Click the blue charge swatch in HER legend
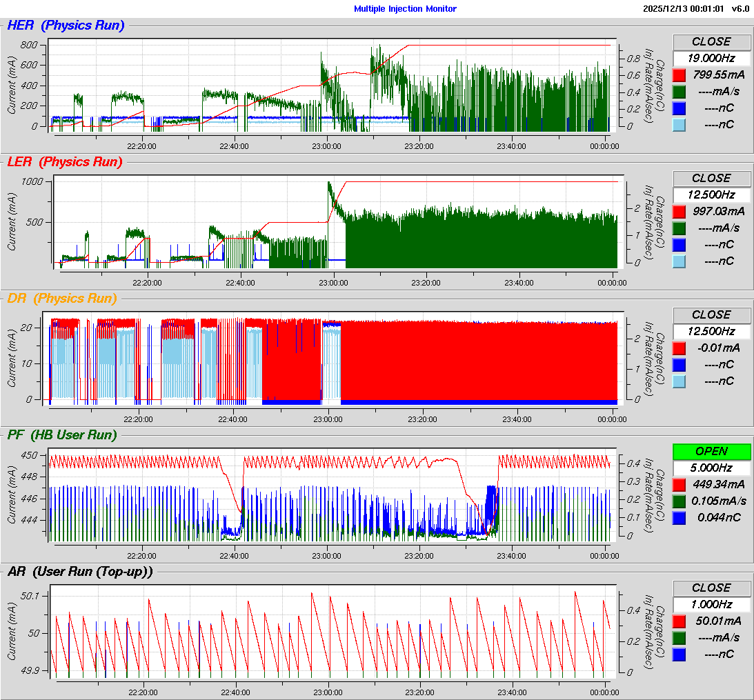Image resolution: width=754 pixels, height=700 pixels. [679, 108]
